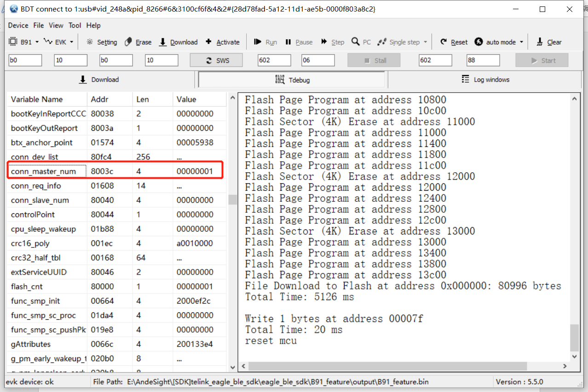Click value 2000ef2c of func_smp_init
The image size is (588, 392).
tap(193, 301)
